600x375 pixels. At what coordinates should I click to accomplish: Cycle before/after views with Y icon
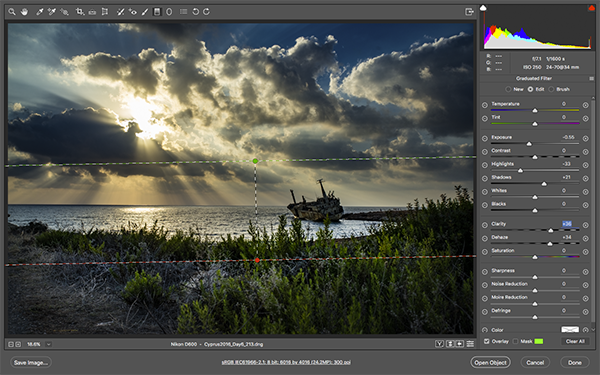pyautogui.click(x=439, y=344)
